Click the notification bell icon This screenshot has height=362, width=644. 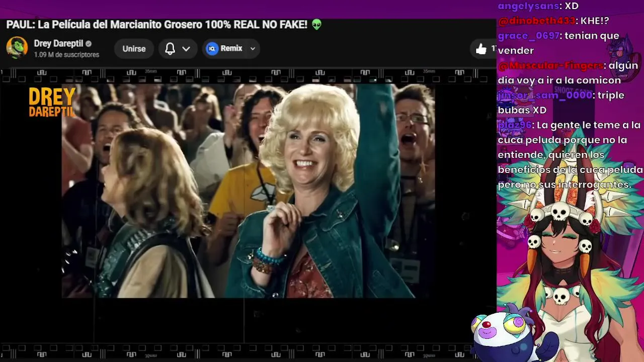click(170, 49)
